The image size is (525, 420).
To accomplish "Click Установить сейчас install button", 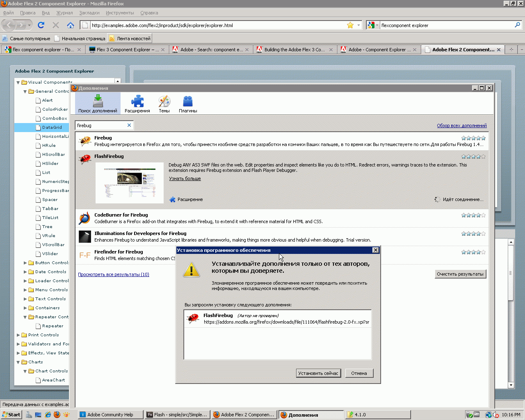I will [318, 373].
